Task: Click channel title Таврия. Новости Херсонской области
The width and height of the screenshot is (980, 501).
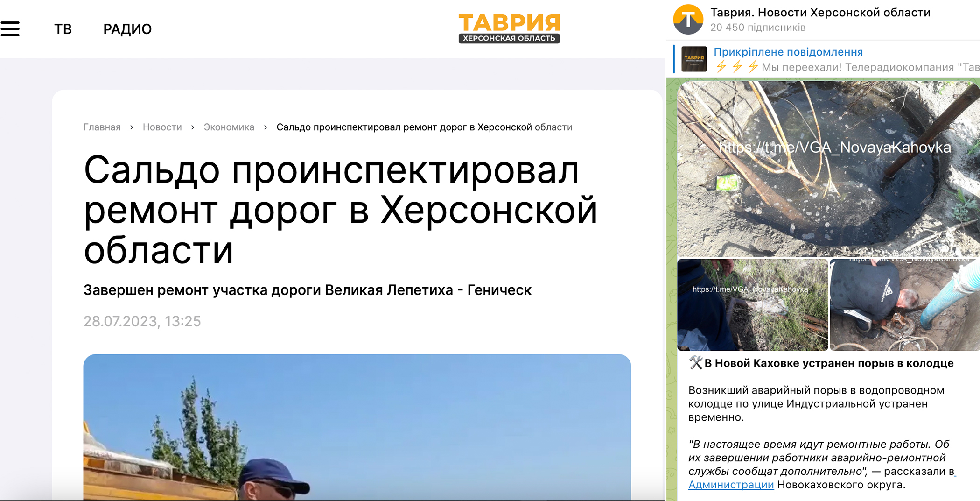Action: pos(820,13)
